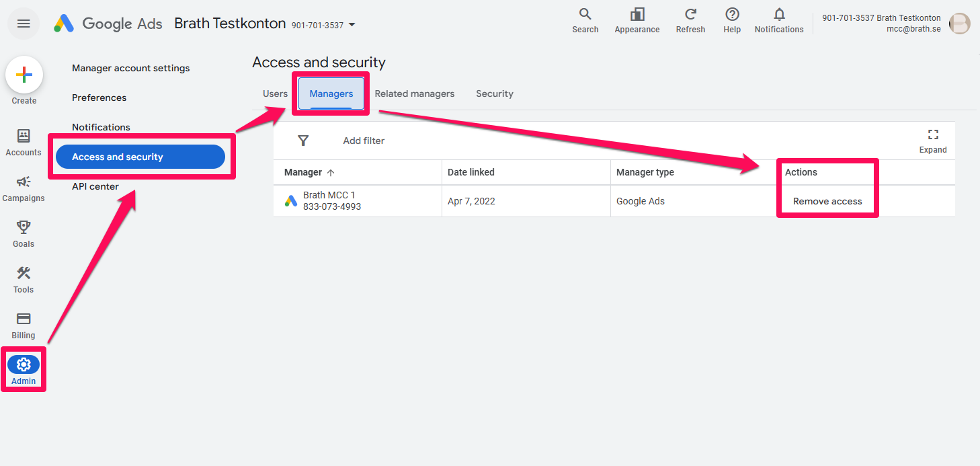Switch to the Users tab
The height and width of the screenshot is (466, 980).
point(275,93)
